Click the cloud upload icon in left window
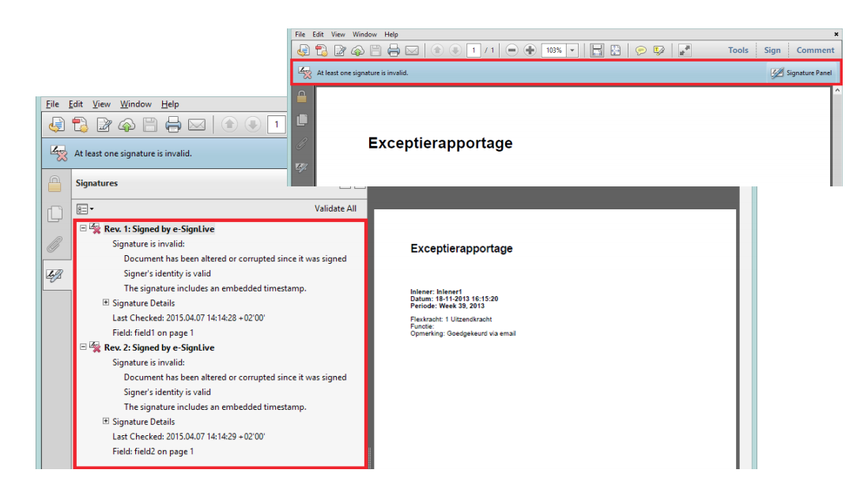This screenshot has height=481, width=868. [x=126, y=126]
